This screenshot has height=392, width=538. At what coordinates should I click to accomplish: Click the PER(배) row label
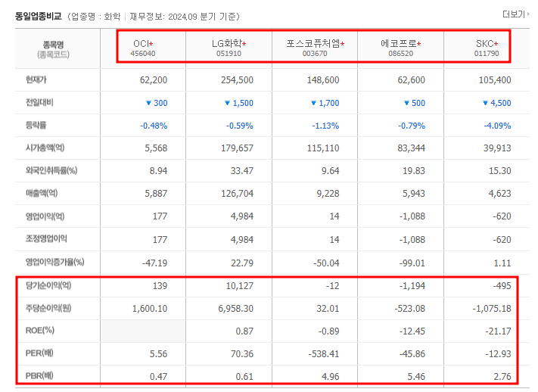coord(39,353)
